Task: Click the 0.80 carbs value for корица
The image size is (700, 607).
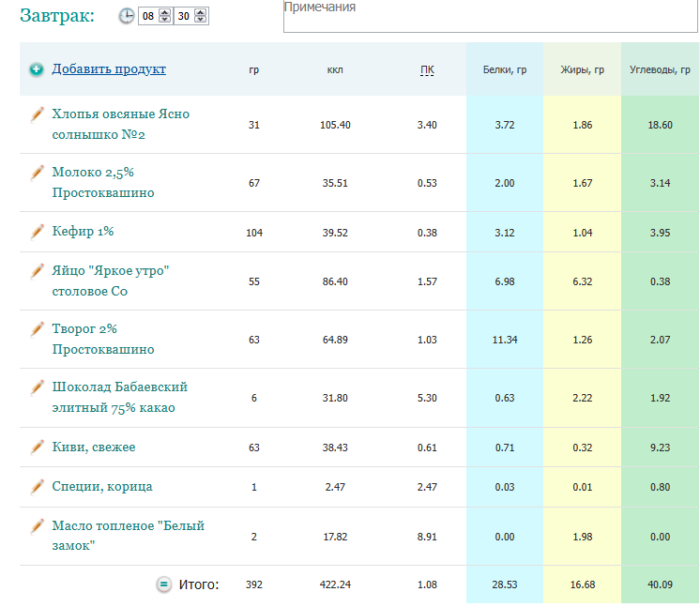Action: click(661, 487)
